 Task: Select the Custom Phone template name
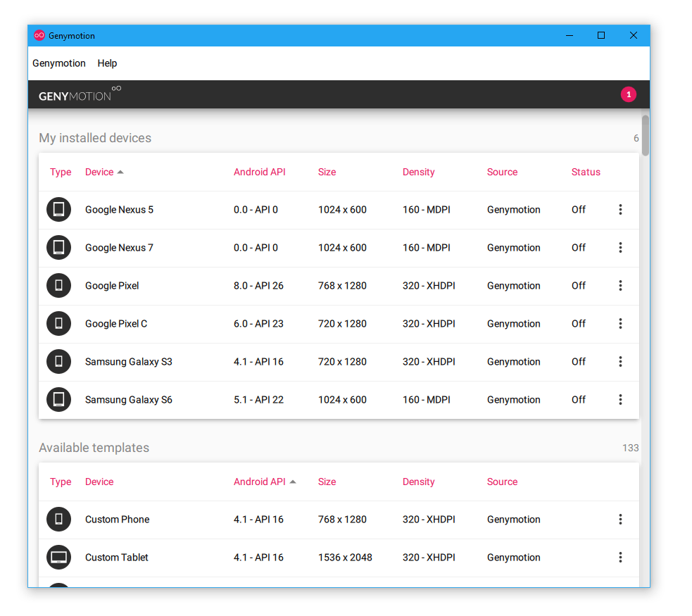(x=117, y=520)
